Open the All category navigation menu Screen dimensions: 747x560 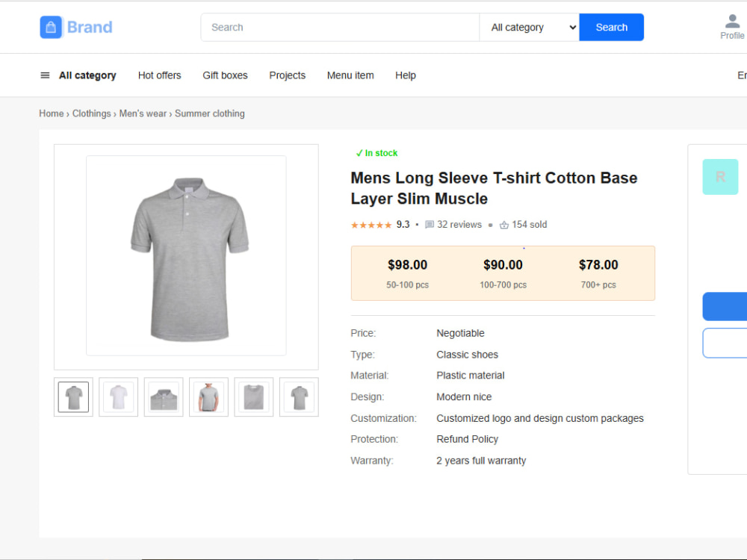coord(87,75)
